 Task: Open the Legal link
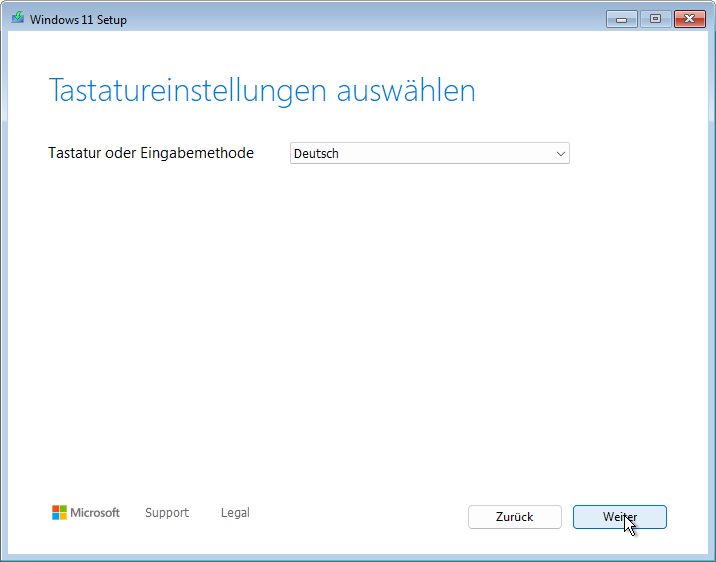pos(235,513)
